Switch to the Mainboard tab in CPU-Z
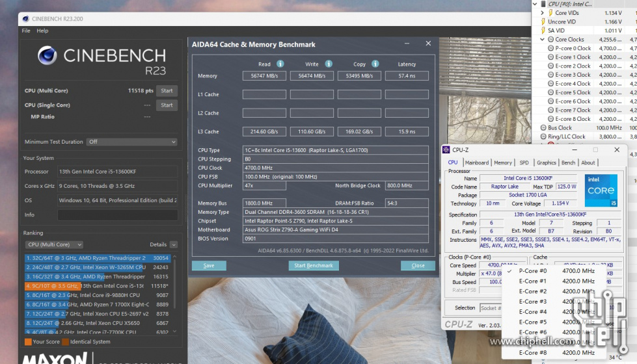This screenshot has width=637, height=364. [477, 162]
